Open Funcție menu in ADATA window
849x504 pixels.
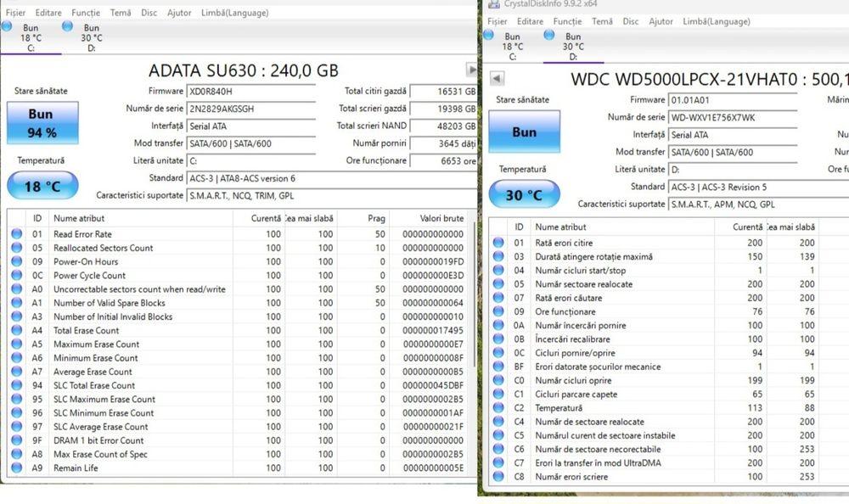point(86,13)
